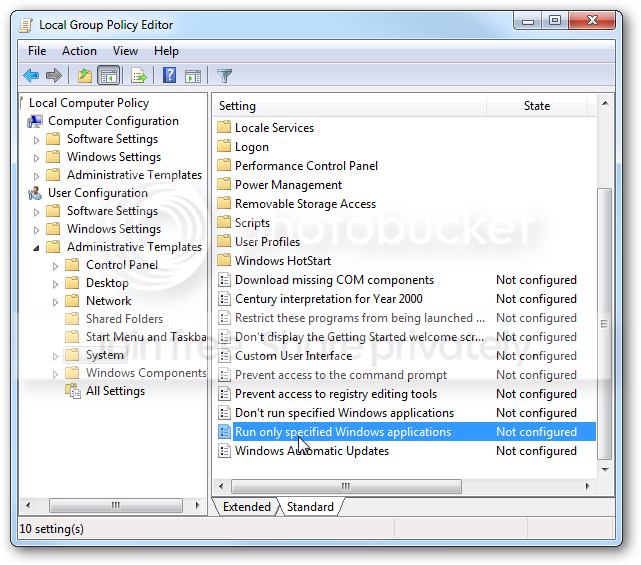The image size is (641, 565).
Task: Open the Help question mark icon
Action: [x=169, y=75]
